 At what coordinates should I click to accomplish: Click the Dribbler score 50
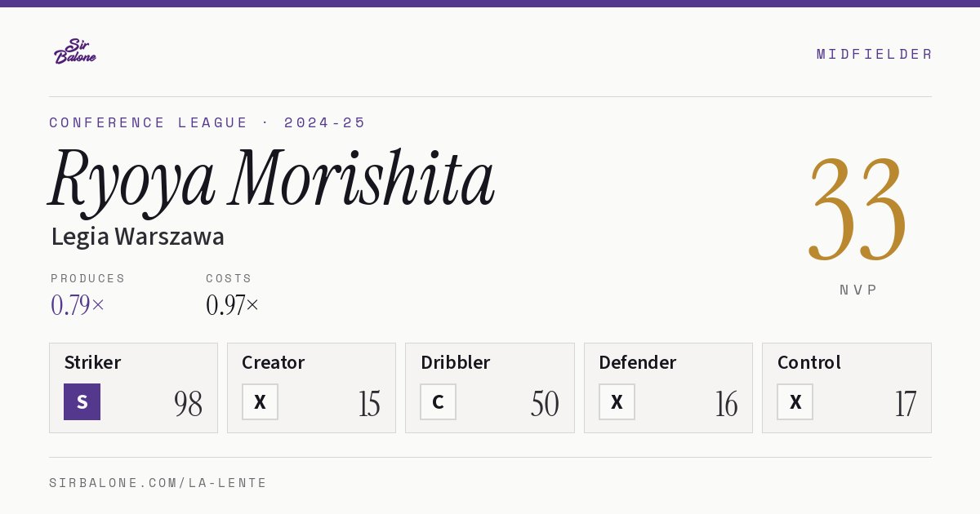(x=545, y=404)
